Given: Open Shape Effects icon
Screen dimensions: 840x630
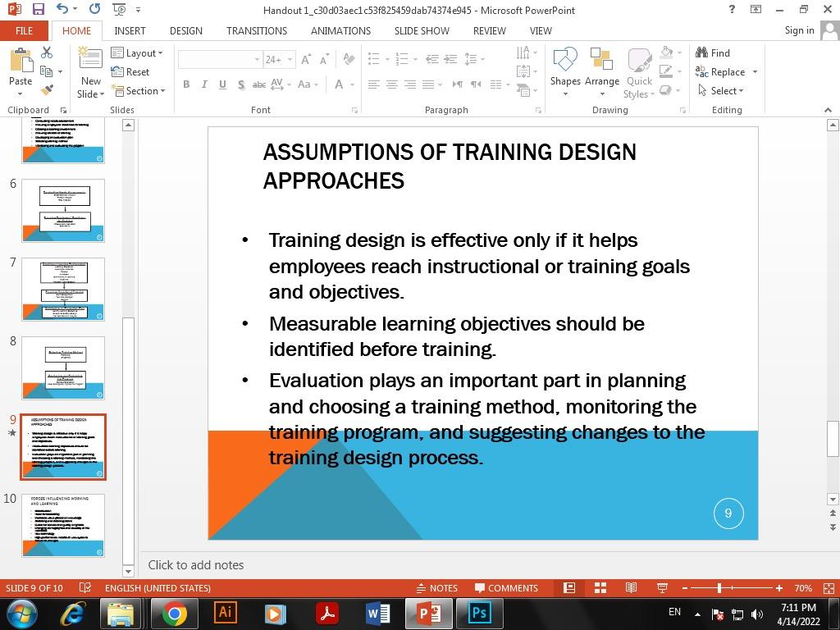Looking at the screenshot, I should point(666,90).
